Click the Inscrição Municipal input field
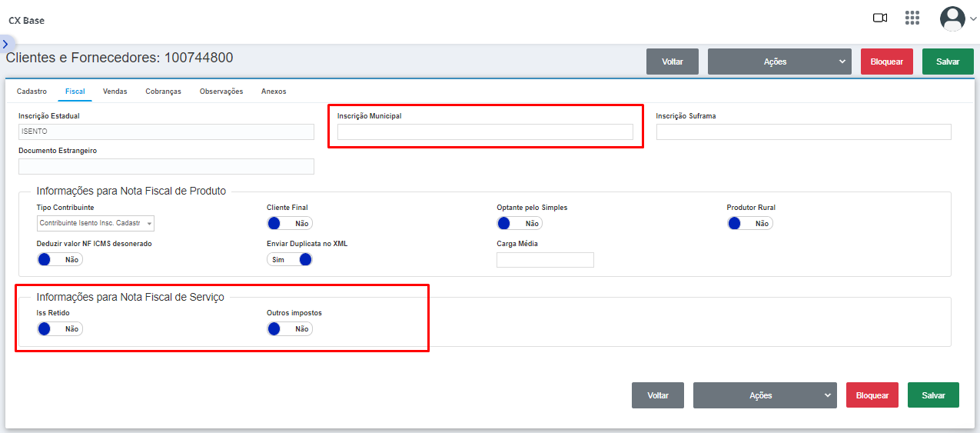980x433 pixels. pos(485,132)
